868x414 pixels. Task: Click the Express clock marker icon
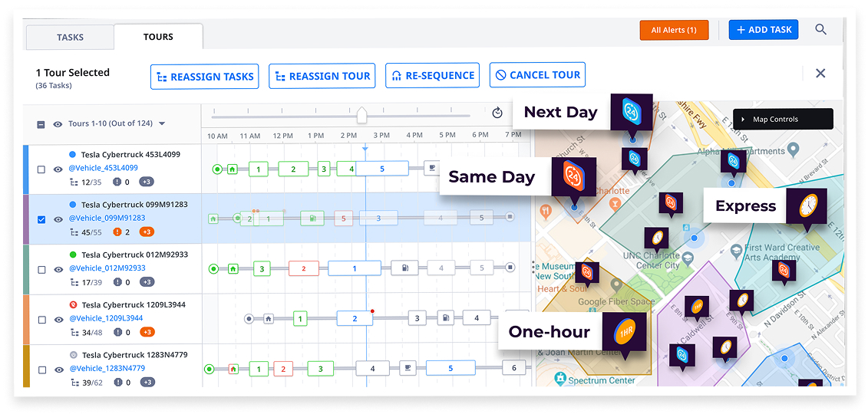(807, 205)
